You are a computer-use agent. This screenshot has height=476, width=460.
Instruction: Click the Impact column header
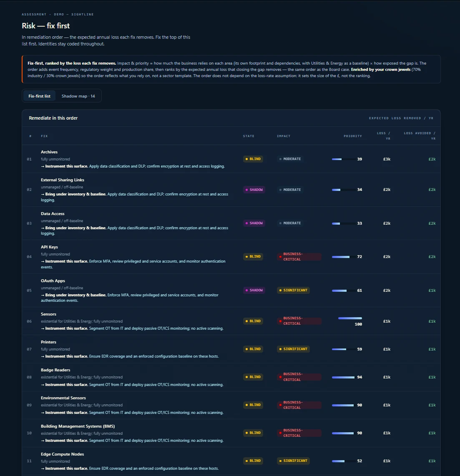click(284, 136)
